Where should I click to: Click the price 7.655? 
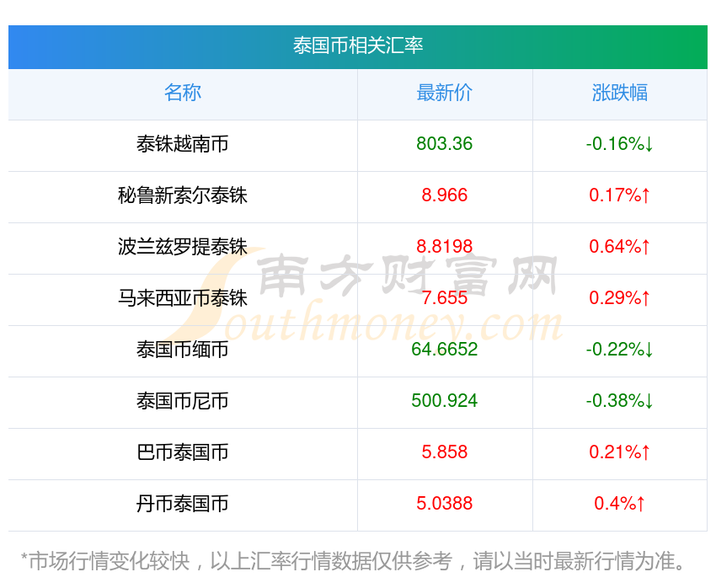click(444, 298)
